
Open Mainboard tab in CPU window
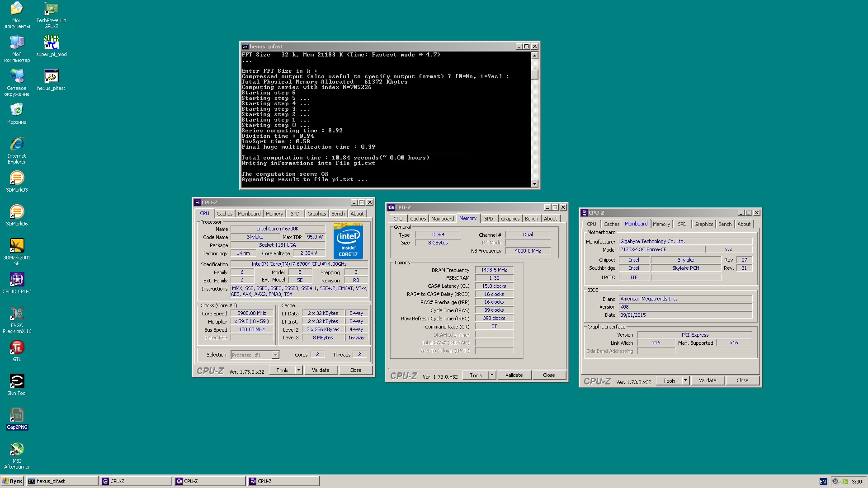click(249, 214)
